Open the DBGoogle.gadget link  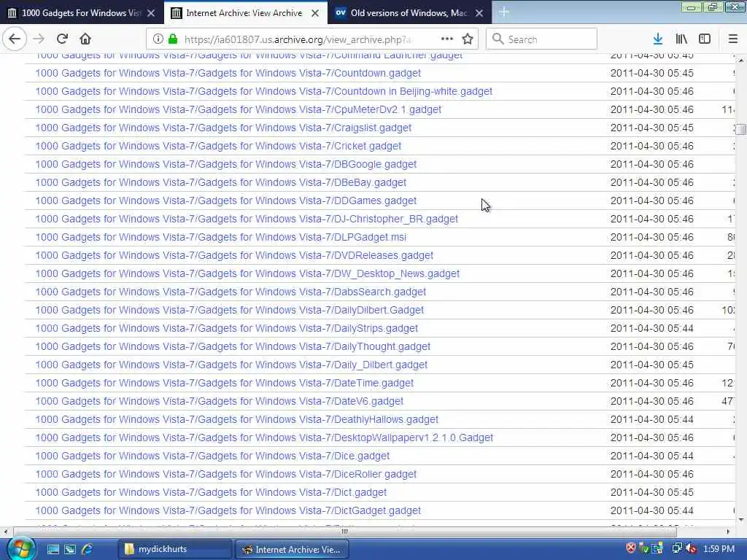click(226, 164)
